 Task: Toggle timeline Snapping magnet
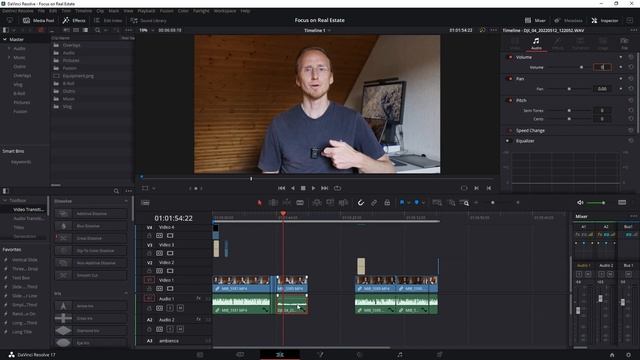361,202
